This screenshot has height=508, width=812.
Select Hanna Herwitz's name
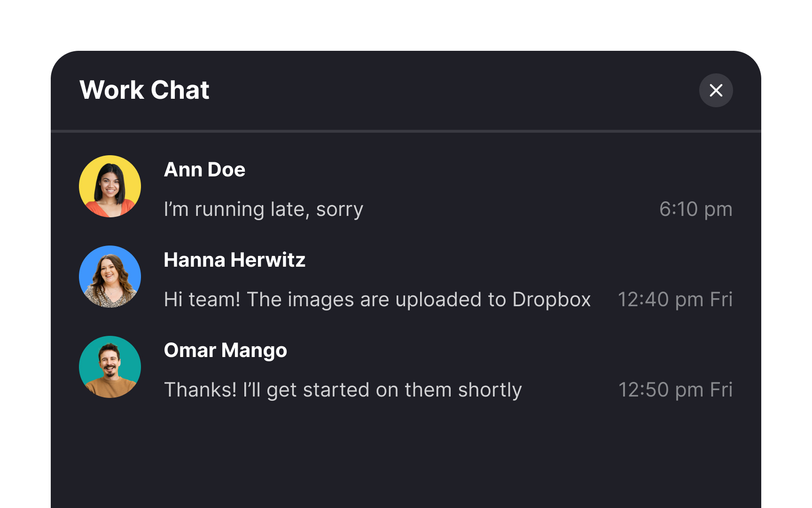tap(234, 260)
